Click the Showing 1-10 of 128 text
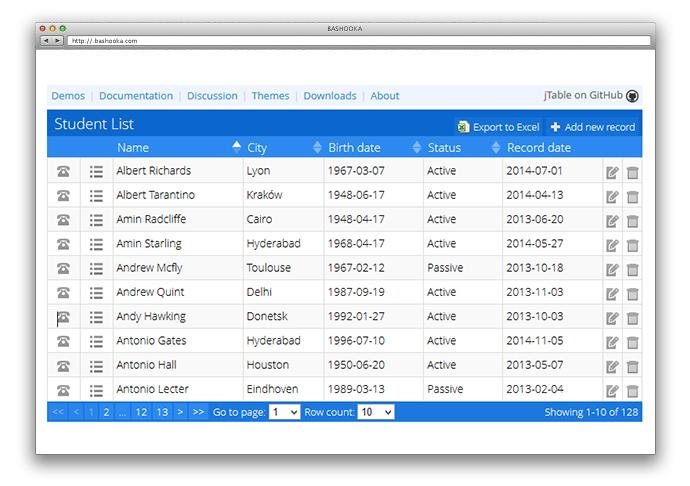 [591, 412]
